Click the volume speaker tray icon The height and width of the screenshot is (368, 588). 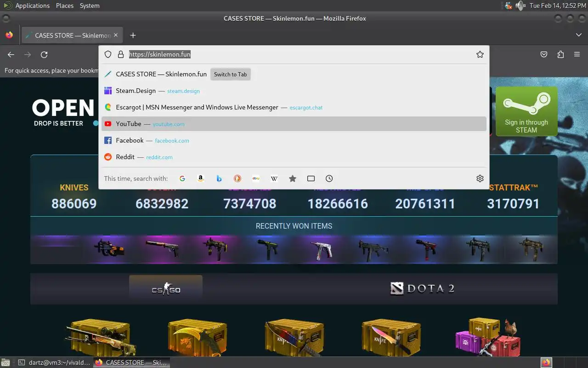tap(520, 6)
